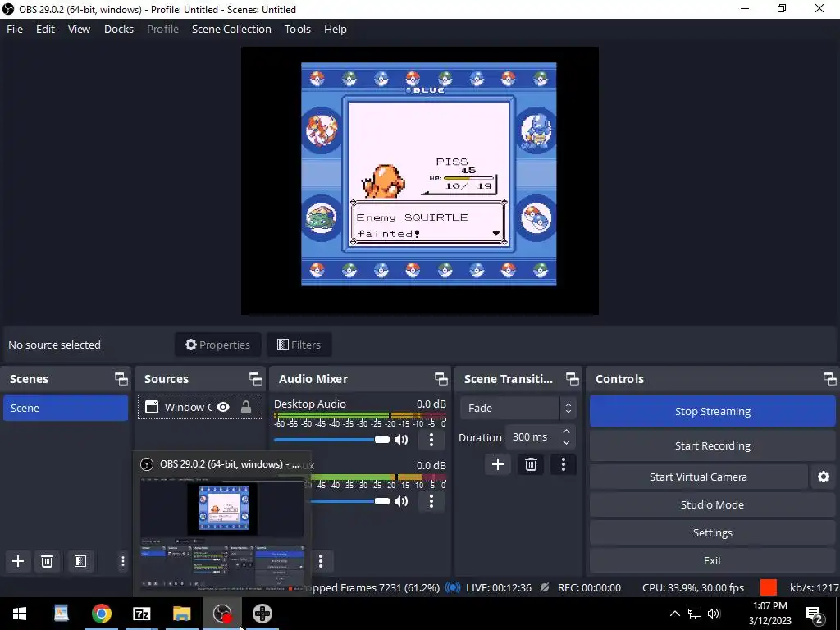Pop out the Controls dock

(830, 379)
